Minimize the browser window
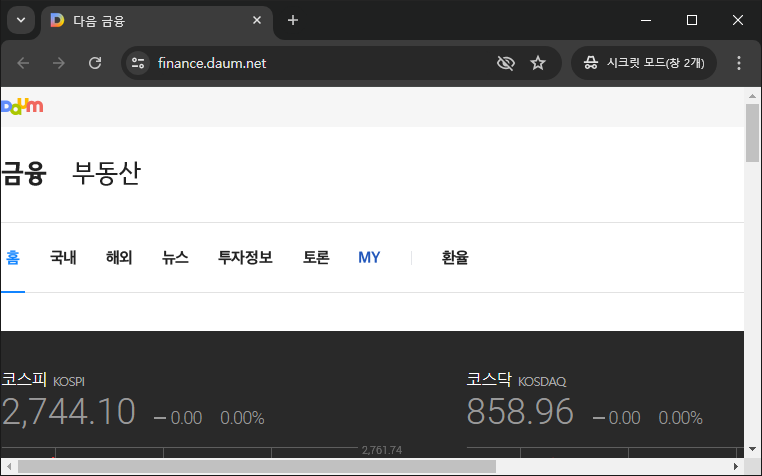The height and width of the screenshot is (476, 762). (x=646, y=20)
